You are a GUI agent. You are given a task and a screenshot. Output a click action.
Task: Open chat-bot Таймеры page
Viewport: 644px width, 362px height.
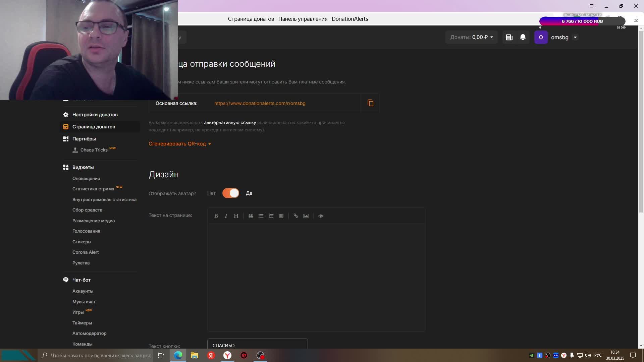click(x=82, y=323)
